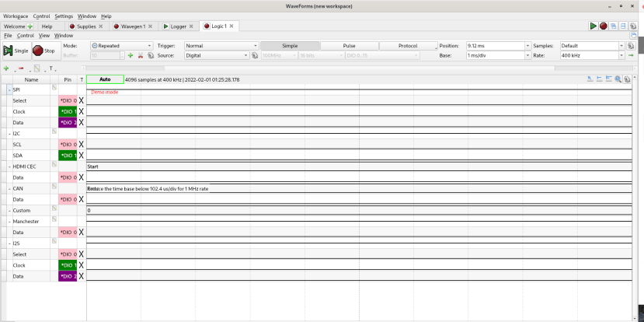This screenshot has width=644, height=322.
Task: Open the workspace gear options icon
Action: point(633,26)
